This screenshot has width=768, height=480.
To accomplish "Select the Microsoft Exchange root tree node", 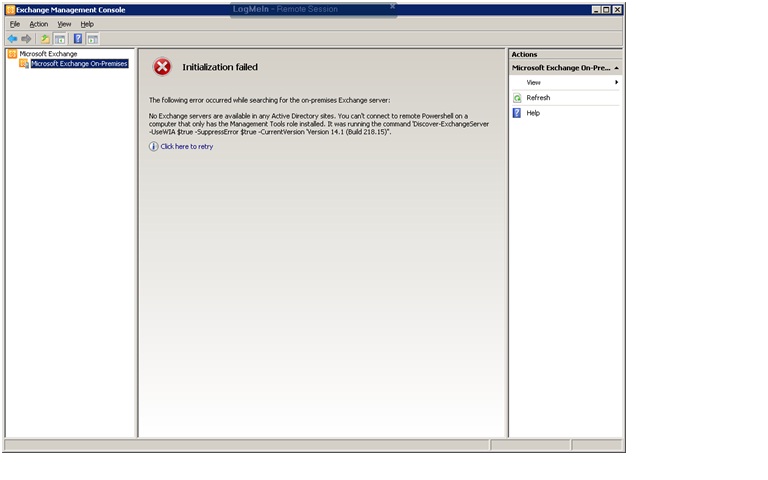I will tap(48, 54).
